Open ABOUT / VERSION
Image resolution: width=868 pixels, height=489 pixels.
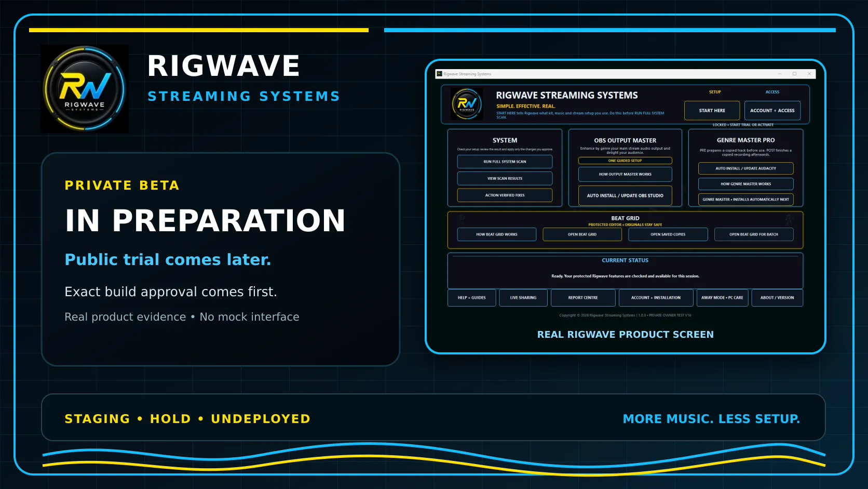777,298
